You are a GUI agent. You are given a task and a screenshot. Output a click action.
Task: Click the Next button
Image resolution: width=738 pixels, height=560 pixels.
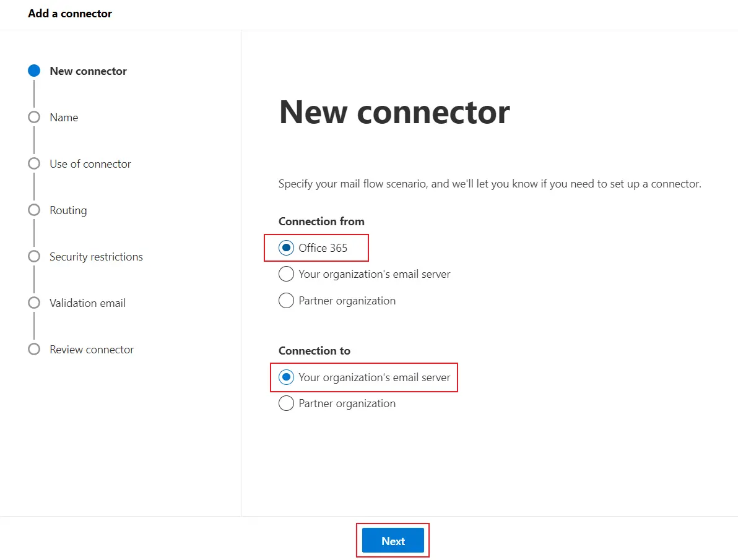pyautogui.click(x=393, y=540)
